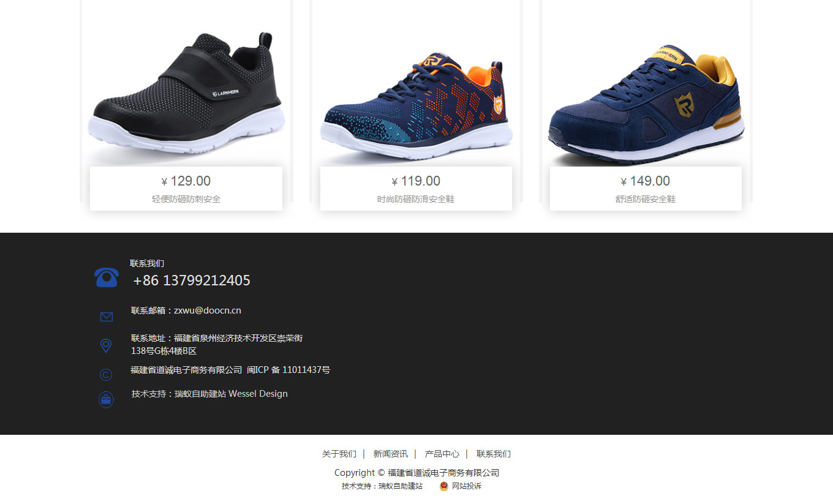Click phone number +86 13799212405

click(192, 280)
